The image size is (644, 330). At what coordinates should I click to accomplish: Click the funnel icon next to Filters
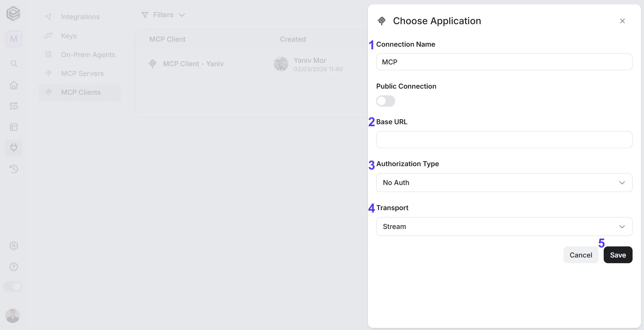[145, 15]
